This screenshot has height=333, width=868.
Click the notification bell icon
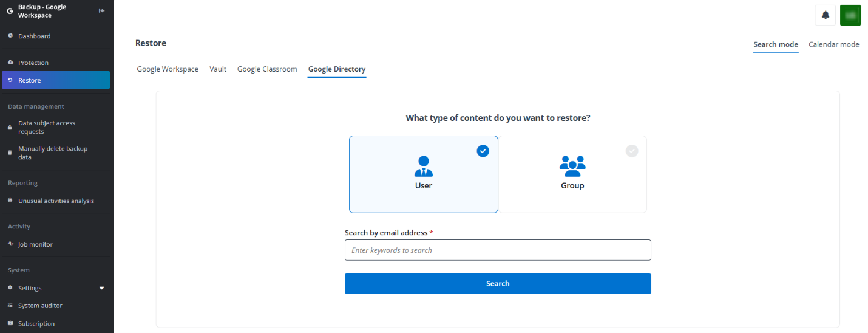click(x=825, y=15)
